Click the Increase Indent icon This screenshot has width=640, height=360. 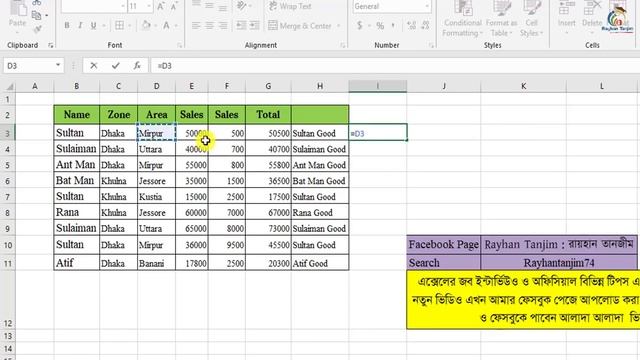(x=255, y=25)
